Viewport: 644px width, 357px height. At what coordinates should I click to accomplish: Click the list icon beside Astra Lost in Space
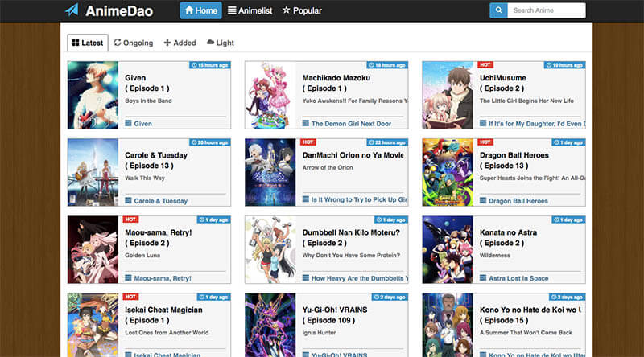(483, 278)
